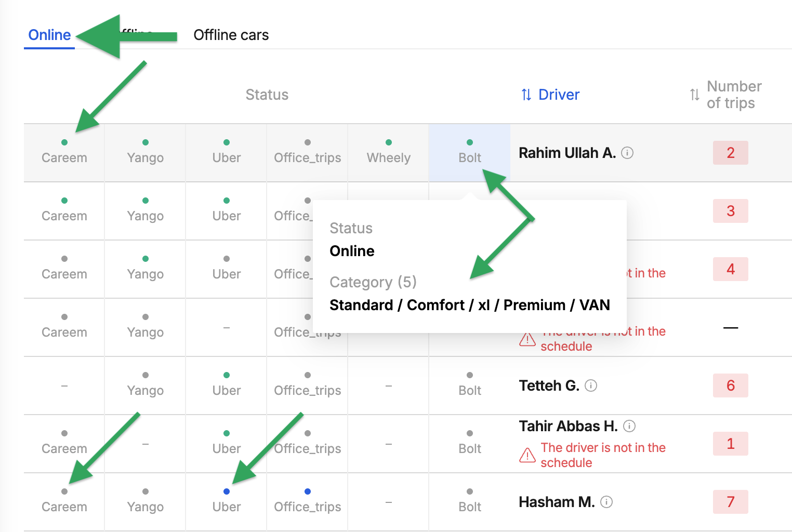Select Uber status cell for Rahim Ullah A.

[x=227, y=153]
